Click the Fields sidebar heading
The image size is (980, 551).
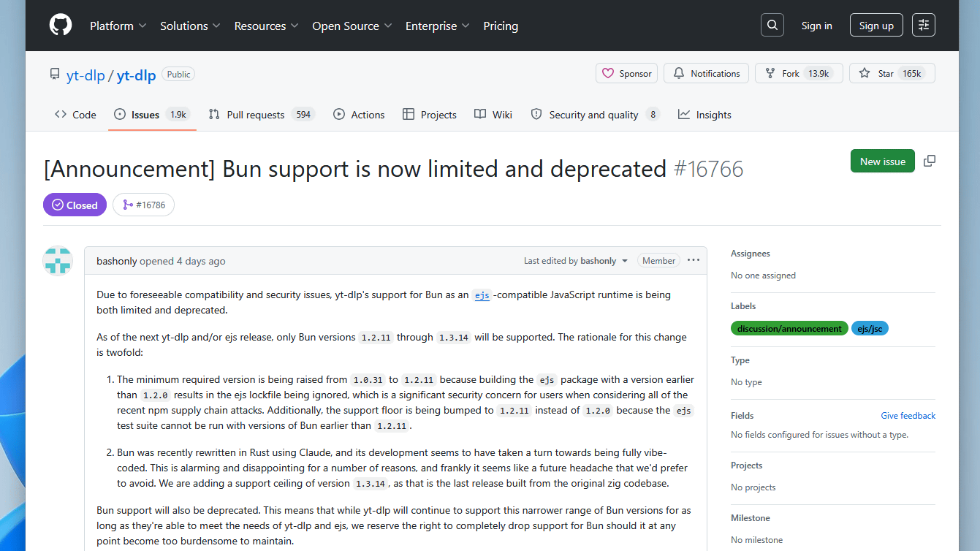(742, 415)
